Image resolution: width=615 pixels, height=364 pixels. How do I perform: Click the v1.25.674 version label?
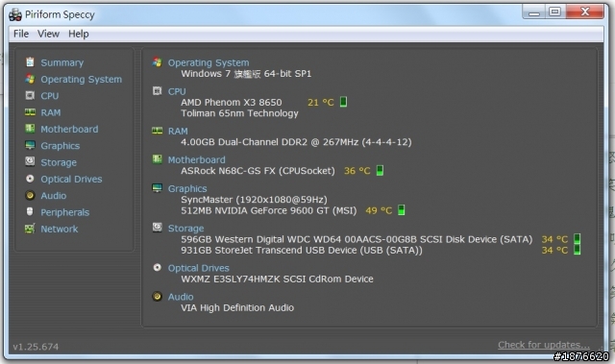[36, 347]
